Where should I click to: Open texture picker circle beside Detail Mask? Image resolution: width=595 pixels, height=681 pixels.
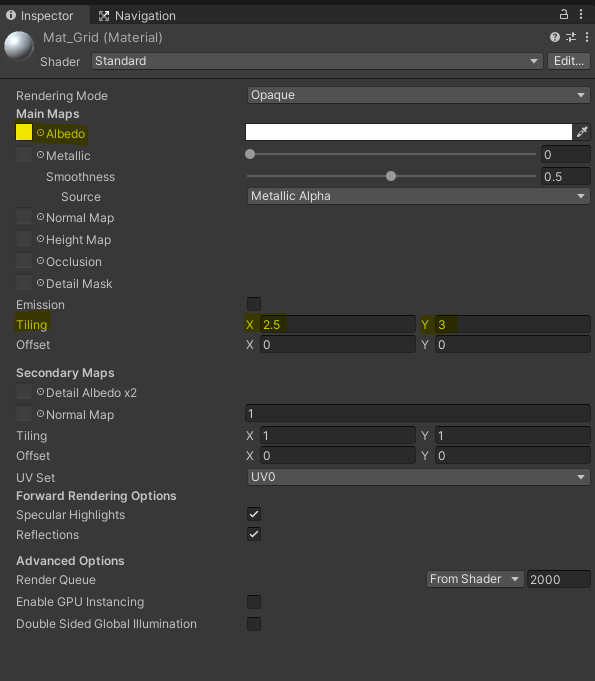tap(40, 283)
